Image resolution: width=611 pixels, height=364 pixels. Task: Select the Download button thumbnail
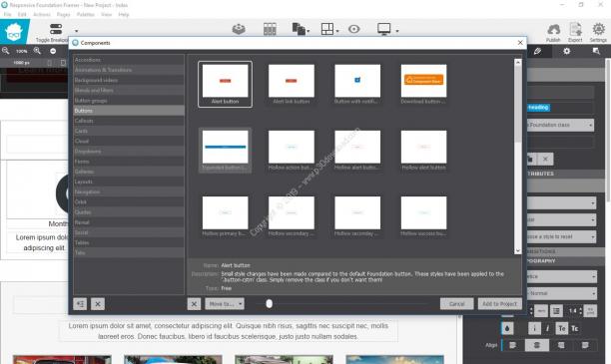pyautogui.click(x=423, y=84)
